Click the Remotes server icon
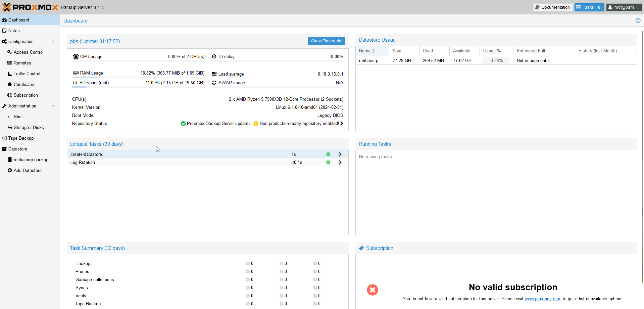This screenshot has width=644, height=309. pos(10,63)
